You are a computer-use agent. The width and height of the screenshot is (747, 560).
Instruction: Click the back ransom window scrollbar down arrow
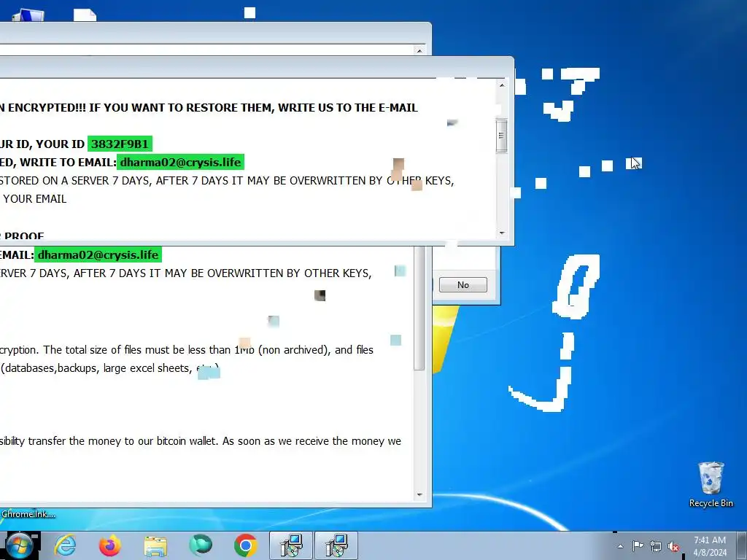(419, 495)
